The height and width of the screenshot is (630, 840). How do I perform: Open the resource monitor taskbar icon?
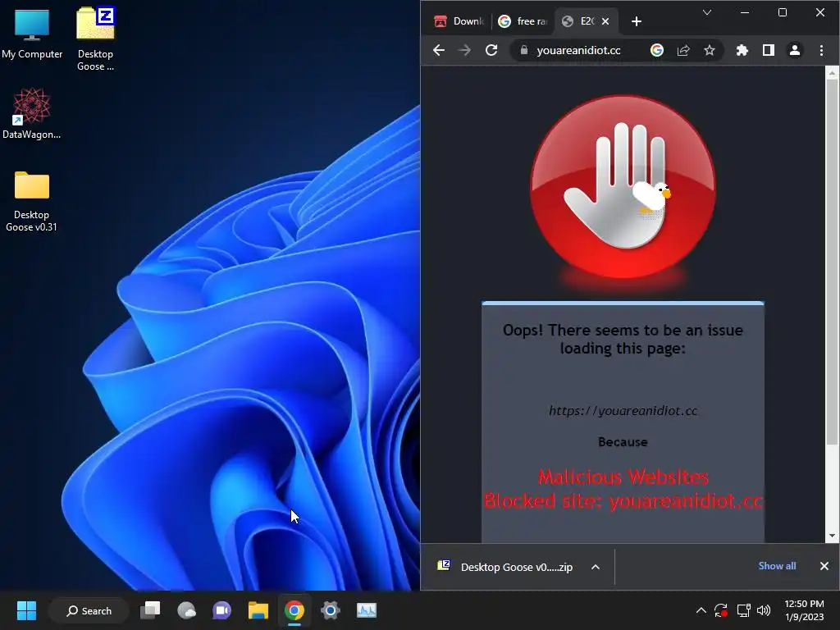coord(367,610)
